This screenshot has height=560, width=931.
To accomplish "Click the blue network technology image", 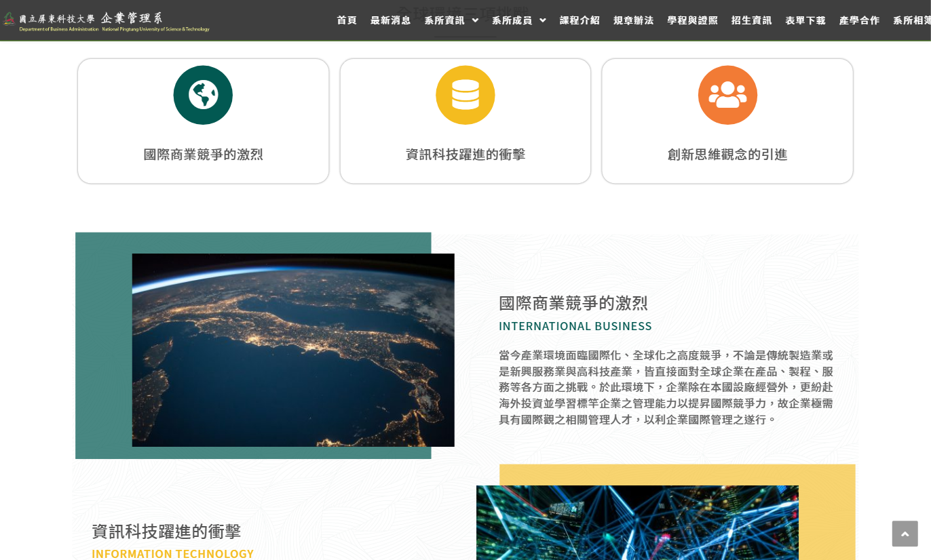I will 637,522.
